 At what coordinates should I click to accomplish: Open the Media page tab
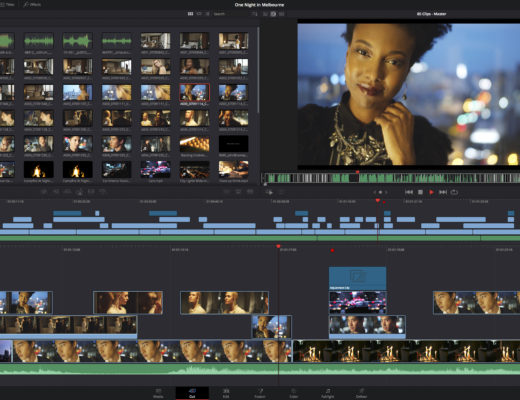(x=158, y=393)
